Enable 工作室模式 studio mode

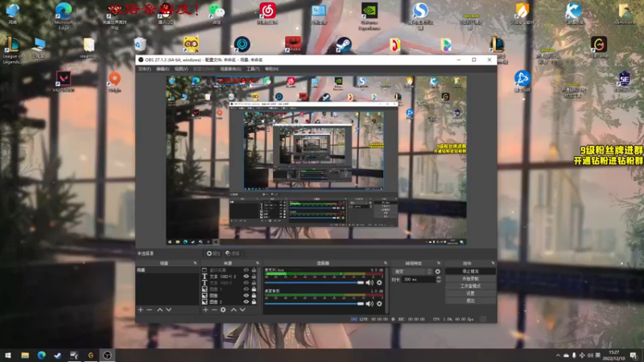pyautogui.click(x=470, y=286)
